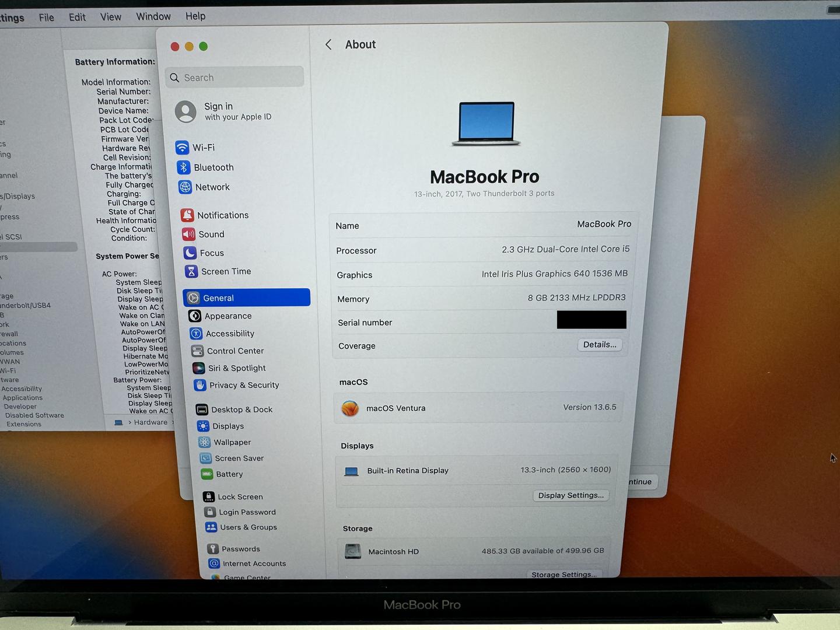
Task: Click the storage available text
Action: (x=543, y=551)
